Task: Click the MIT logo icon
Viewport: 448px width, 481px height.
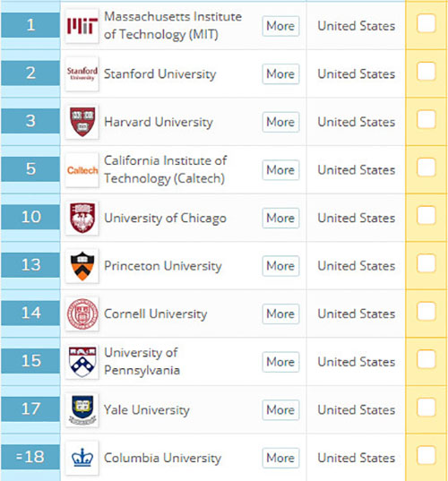Action: tap(82, 26)
